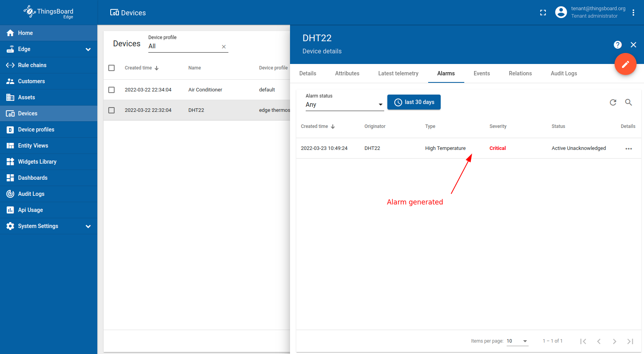Open Audit Logs from sidebar

[x=49, y=194]
